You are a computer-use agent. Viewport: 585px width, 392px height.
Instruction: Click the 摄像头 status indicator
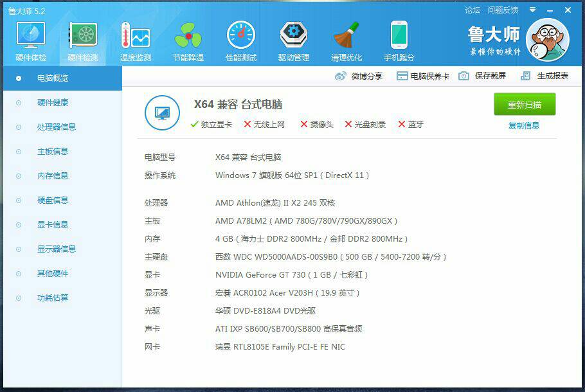[317, 124]
